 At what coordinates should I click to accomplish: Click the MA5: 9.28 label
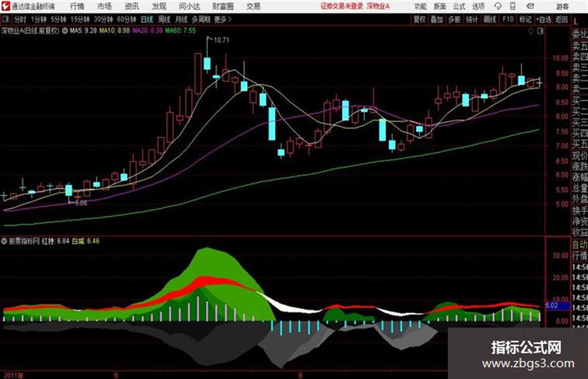click(83, 30)
